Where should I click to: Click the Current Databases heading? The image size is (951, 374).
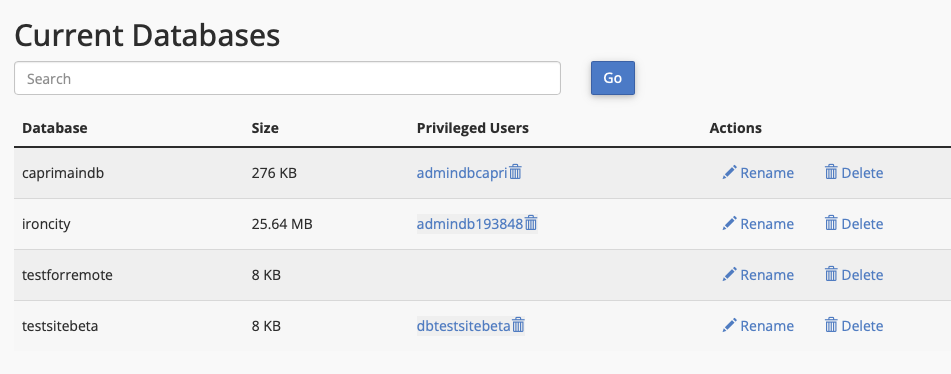point(147,35)
